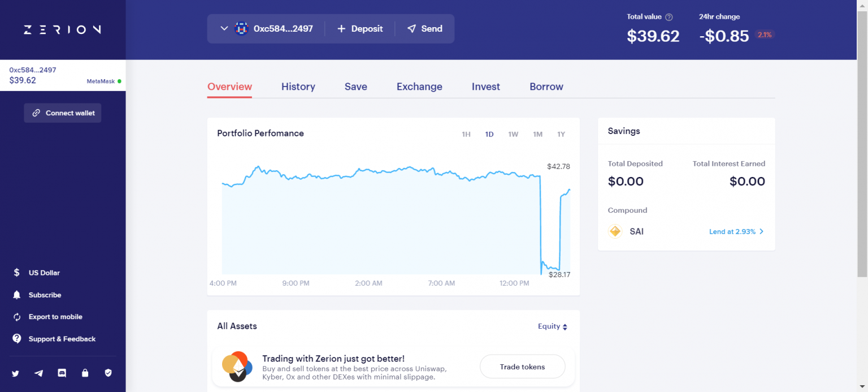
Task: Click the $28.17 chart low label
Action: coord(559,274)
